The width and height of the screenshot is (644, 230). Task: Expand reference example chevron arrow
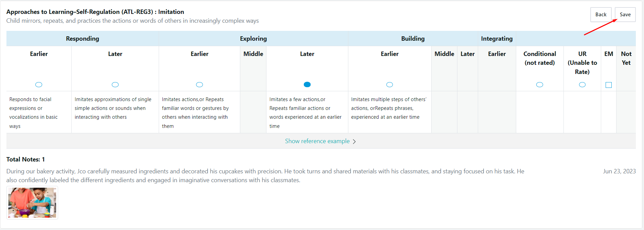tap(354, 141)
